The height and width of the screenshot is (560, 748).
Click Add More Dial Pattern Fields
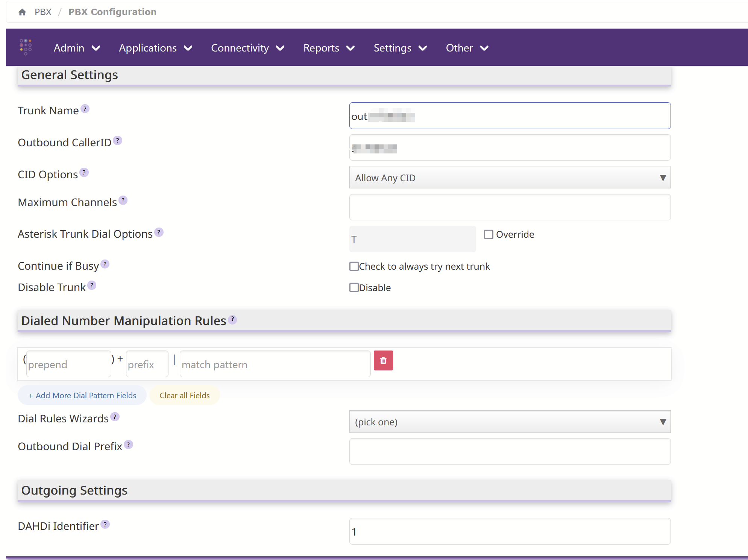point(82,395)
